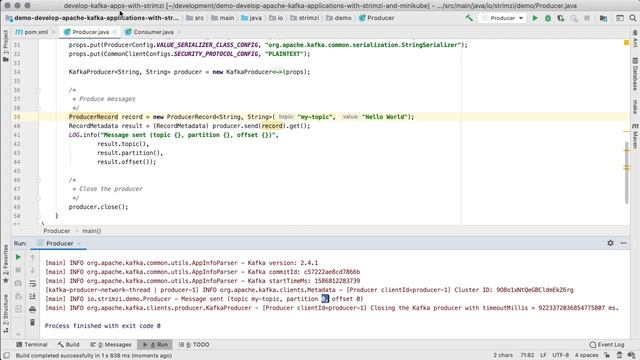The image size is (640, 360).
Task: Open the Project tool window side tab
Action: 5,46
